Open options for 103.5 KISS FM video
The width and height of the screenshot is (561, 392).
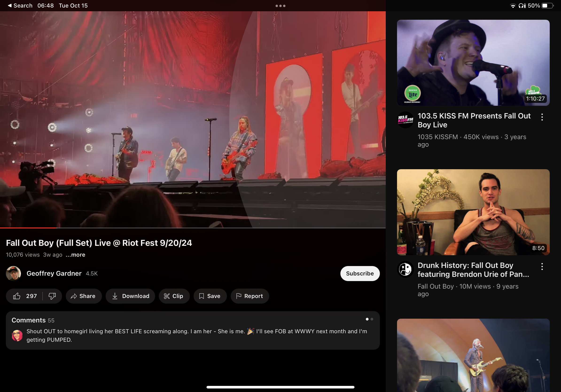(x=542, y=117)
